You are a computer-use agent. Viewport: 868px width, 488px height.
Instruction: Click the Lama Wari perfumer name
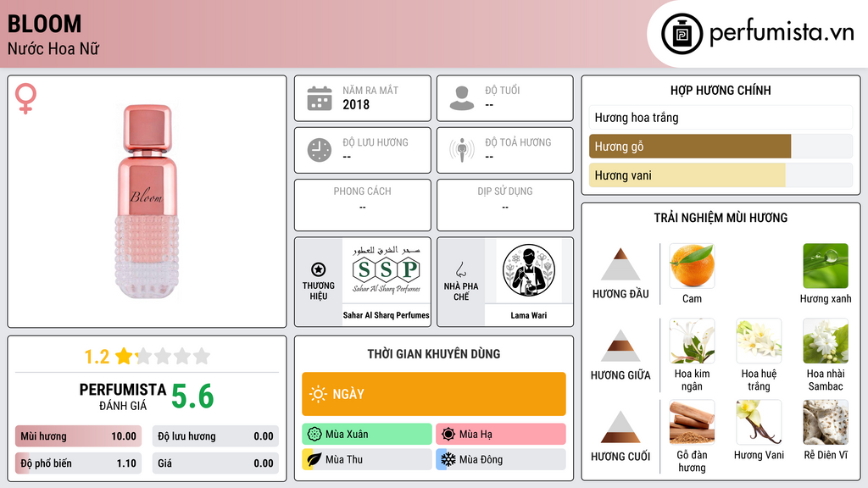tap(529, 315)
